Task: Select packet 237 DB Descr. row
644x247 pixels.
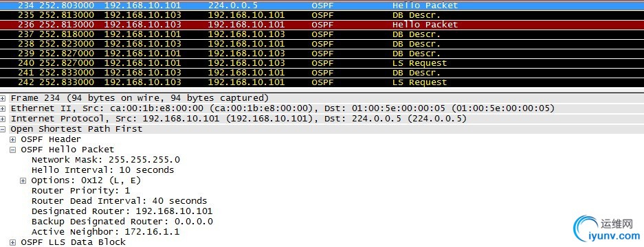Action: click(322, 34)
